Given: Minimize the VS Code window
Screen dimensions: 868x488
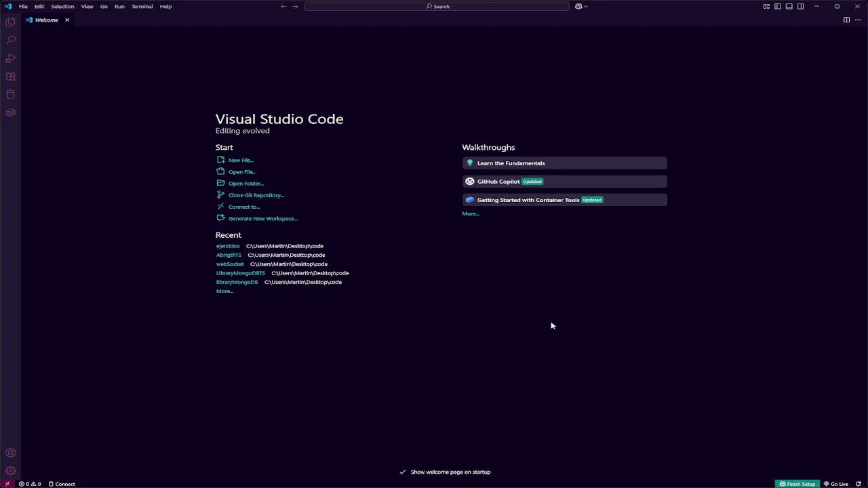Looking at the screenshot, I should (x=817, y=6).
